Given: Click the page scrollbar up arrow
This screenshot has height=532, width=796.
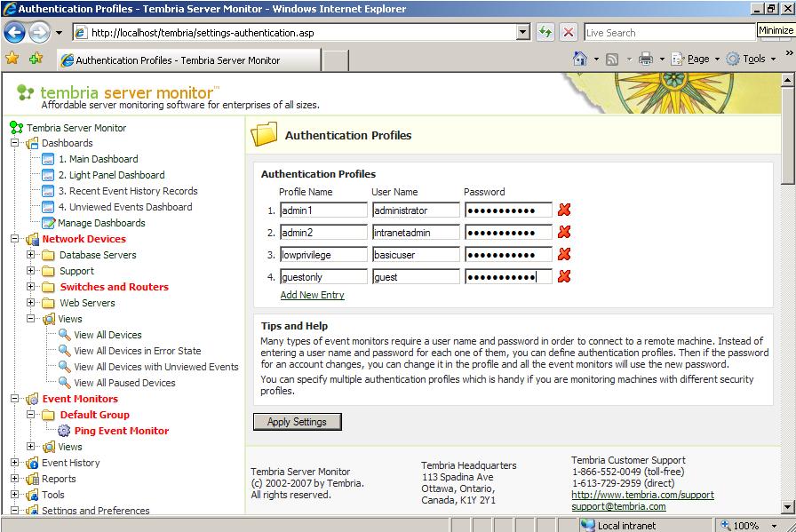Looking at the screenshot, I should 787,80.
